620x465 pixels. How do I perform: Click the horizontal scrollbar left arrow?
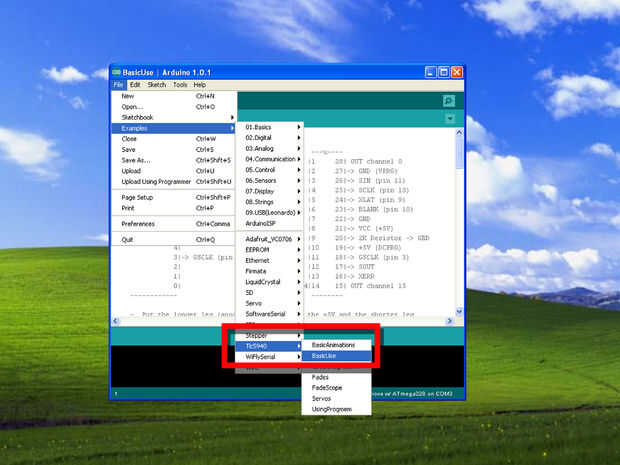(x=115, y=321)
